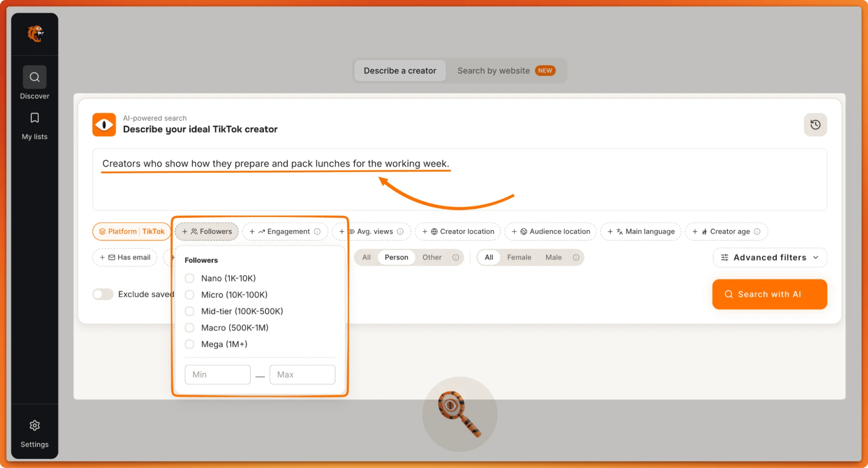
Task: Open the Settings gear icon
Action: [x=35, y=425]
